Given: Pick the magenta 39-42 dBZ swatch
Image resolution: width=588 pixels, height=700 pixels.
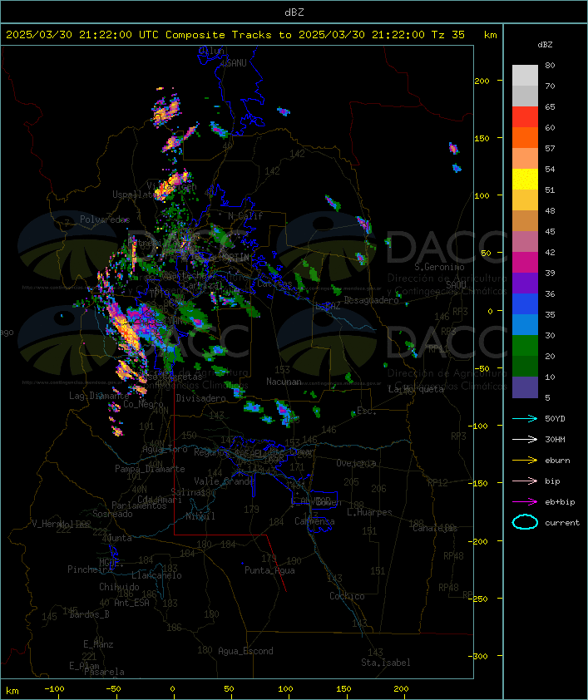Looking at the screenshot, I should pos(525,263).
